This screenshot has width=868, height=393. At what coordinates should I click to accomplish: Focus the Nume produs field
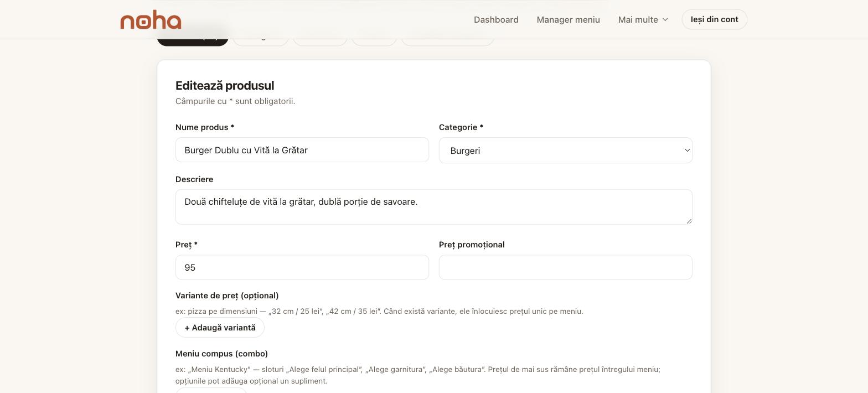tap(302, 150)
